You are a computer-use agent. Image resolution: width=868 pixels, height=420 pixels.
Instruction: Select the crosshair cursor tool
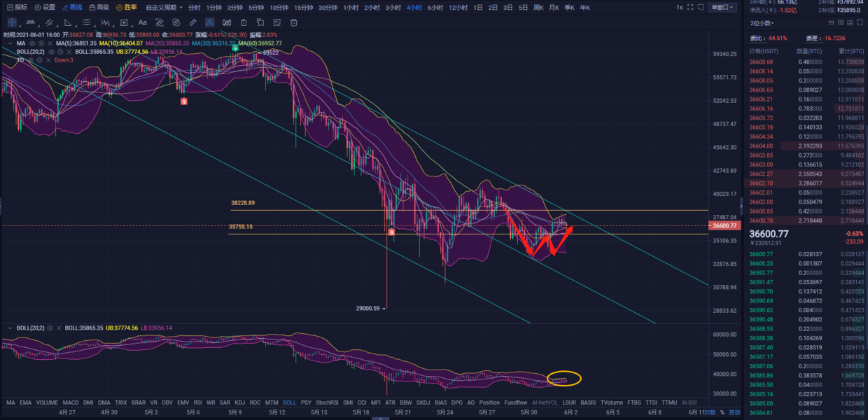coord(12,22)
